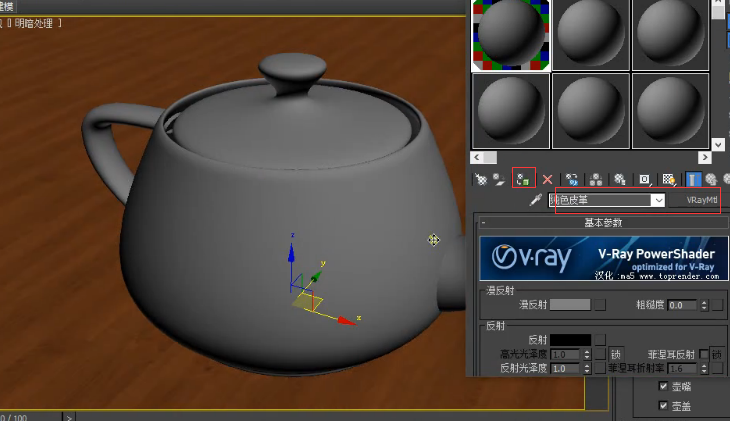
Task: Uncheck the 壶盖 checkbox
Action: [663, 405]
